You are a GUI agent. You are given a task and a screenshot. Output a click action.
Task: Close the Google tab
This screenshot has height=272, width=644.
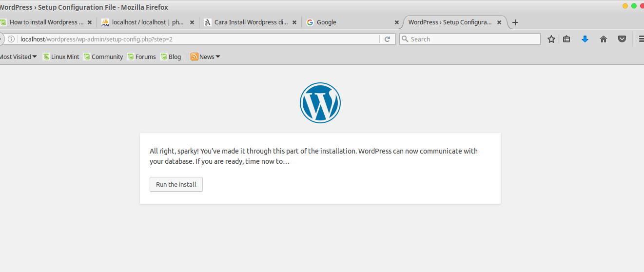(396, 22)
